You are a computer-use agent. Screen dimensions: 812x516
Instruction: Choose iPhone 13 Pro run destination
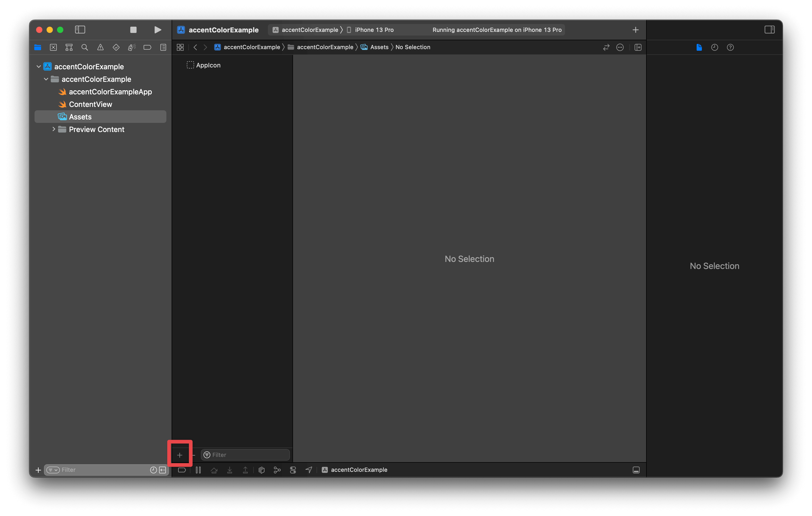[374, 30]
